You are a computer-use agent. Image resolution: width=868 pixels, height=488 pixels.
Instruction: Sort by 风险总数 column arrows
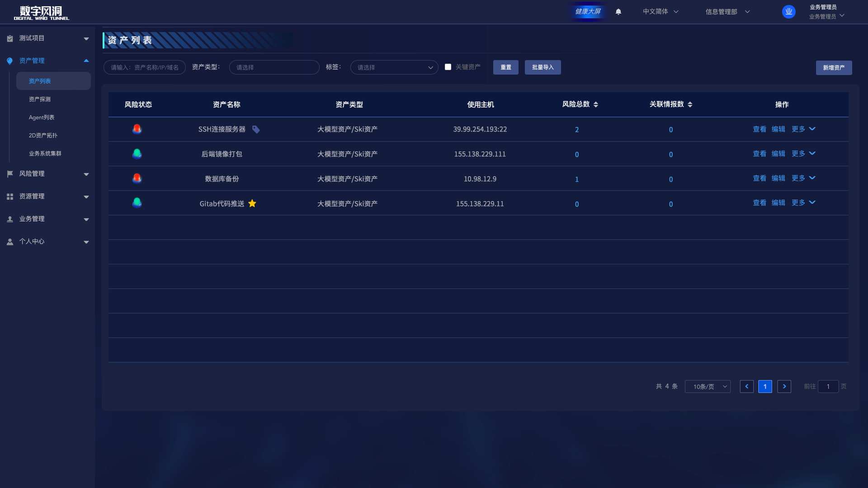596,104
